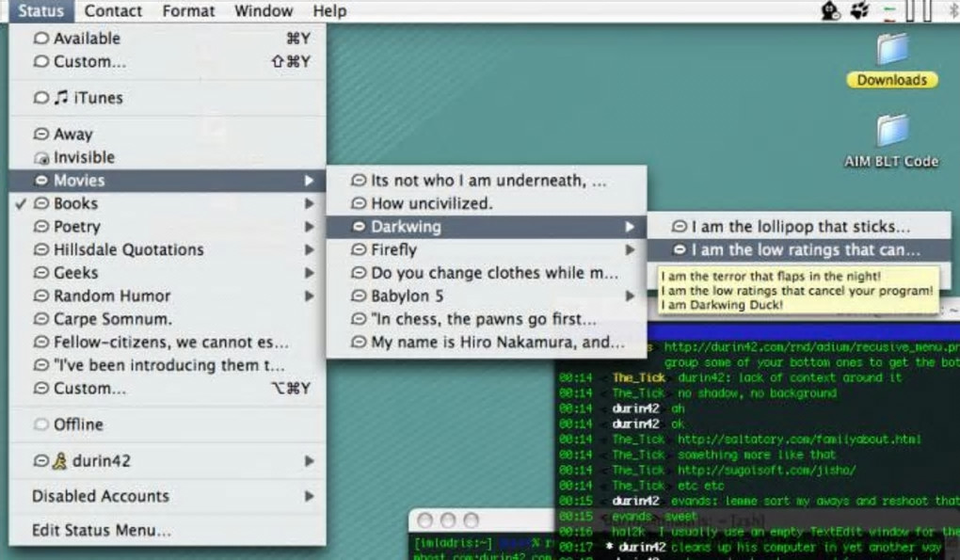Select 'Fellow-citizens, we cannot es…' status
The height and width of the screenshot is (560, 960).
click(168, 343)
